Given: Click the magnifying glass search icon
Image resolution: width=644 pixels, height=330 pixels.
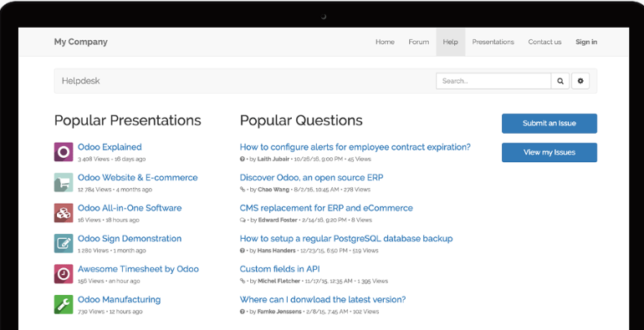Looking at the screenshot, I should point(560,81).
